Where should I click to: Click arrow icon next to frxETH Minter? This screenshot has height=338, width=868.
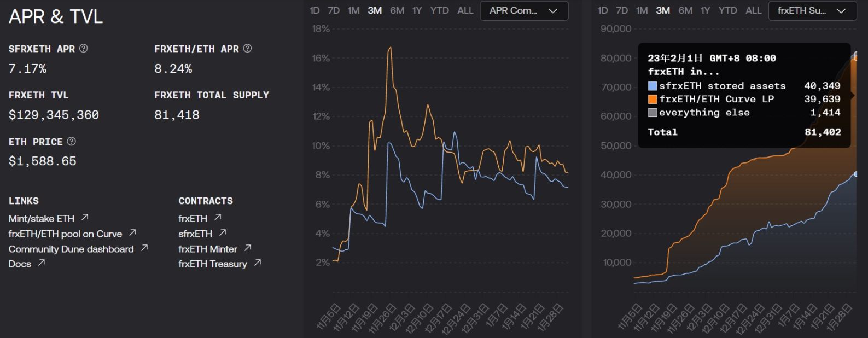[x=248, y=248]
